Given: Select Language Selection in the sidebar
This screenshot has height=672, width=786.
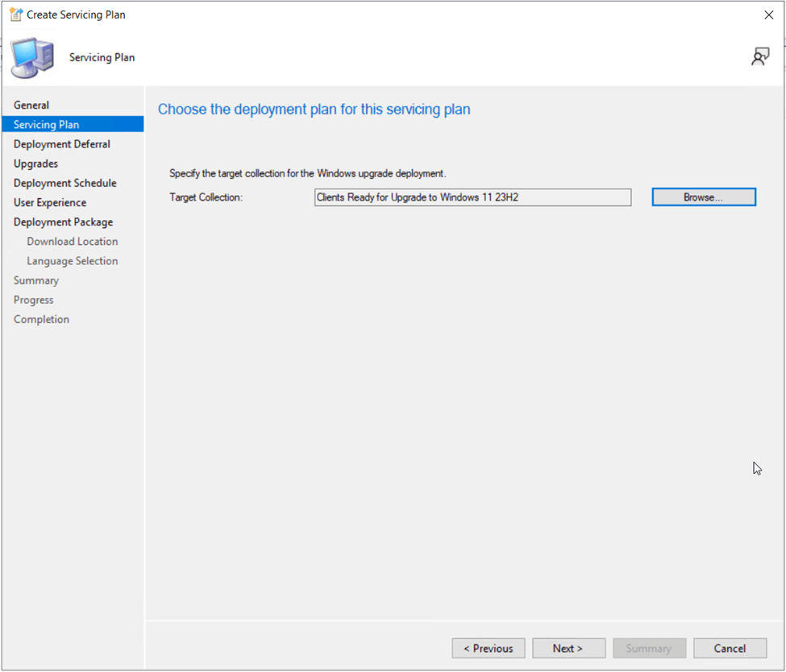Looking at the screenshot, I should tap(72, 261).
